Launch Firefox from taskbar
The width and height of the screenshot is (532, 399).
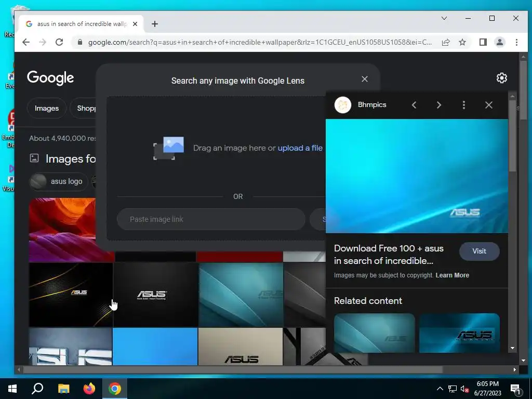89,389
